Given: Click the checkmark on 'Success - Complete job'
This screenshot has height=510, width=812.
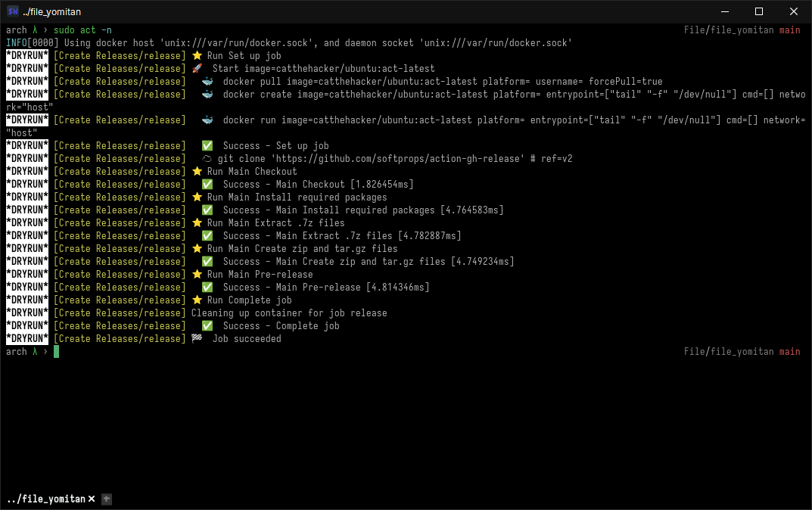Looking at the screenshot, I should click(207, 325).
